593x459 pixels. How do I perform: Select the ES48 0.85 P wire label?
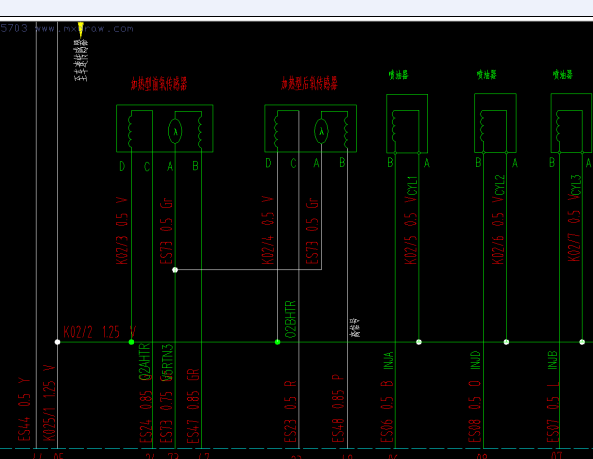tap(338, 408)
